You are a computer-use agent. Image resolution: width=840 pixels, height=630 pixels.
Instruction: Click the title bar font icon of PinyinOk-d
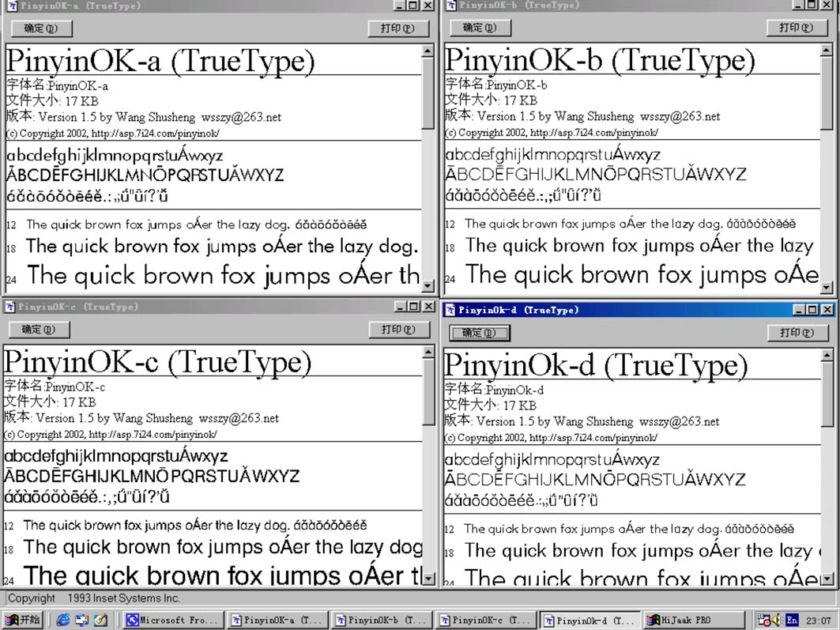pyautogui.click(x=450, y=310)
